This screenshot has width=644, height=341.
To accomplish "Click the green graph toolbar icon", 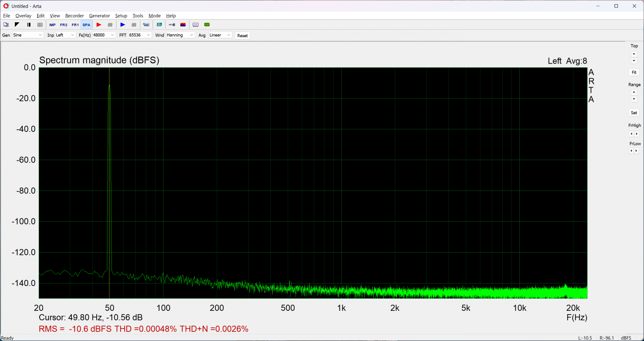I will [x=207, y=25].
